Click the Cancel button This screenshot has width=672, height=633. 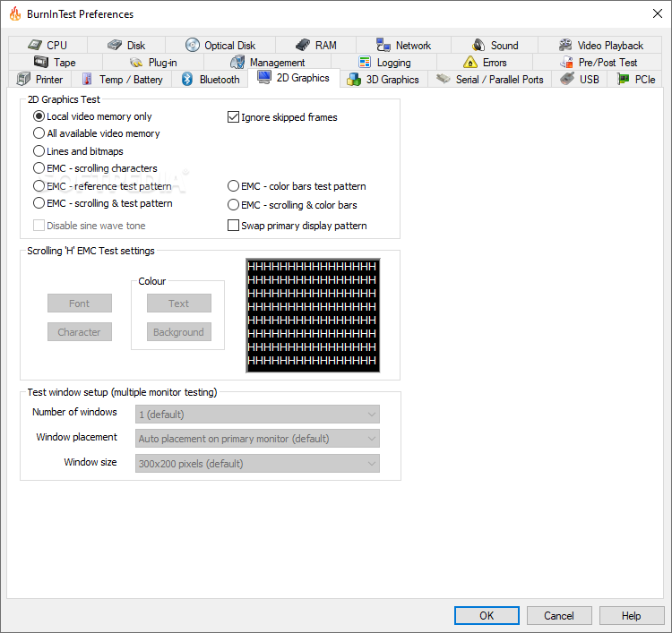[x=559, y=615]
